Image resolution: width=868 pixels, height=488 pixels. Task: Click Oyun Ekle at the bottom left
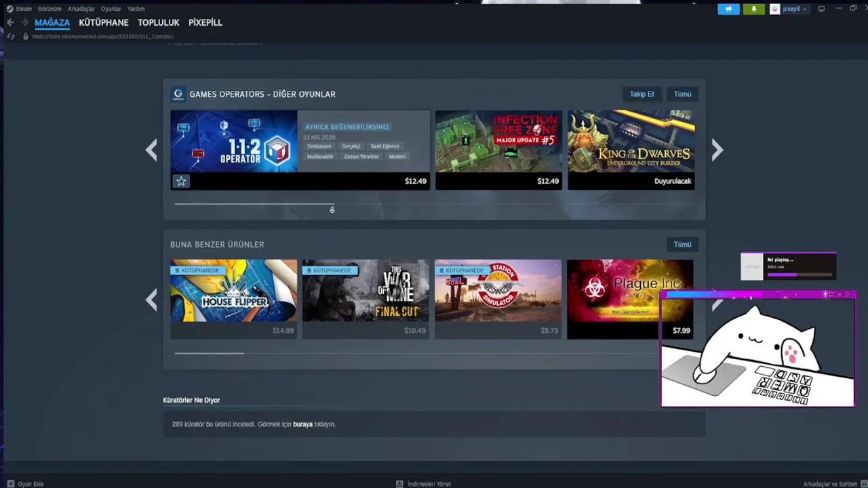coord(31,484)
